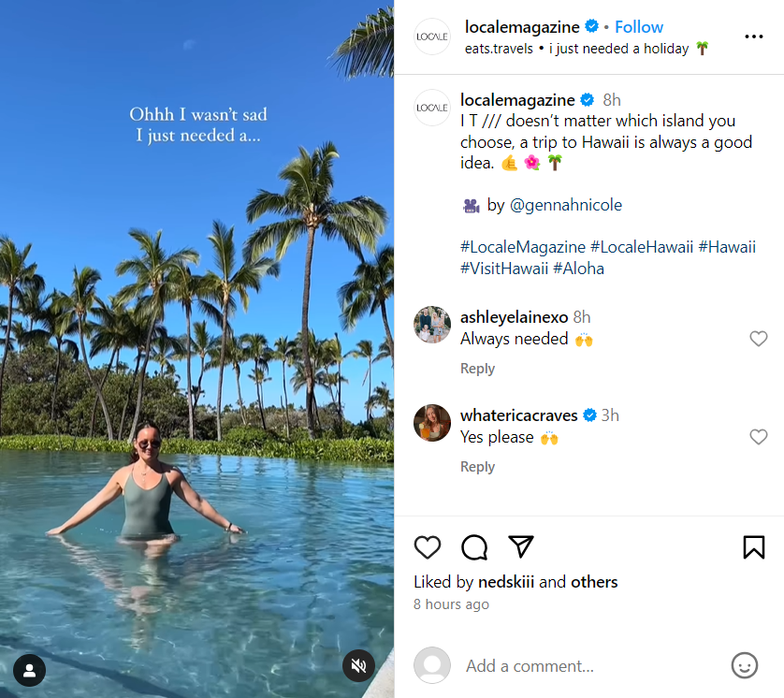Follow localemagazine account

(x=639, y=27)
